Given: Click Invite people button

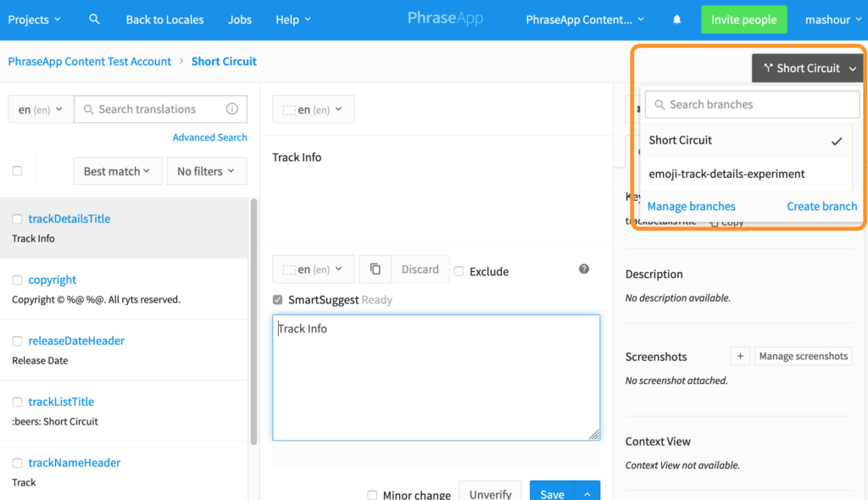Looking at the screenshot, I should (x=744, y=20).
